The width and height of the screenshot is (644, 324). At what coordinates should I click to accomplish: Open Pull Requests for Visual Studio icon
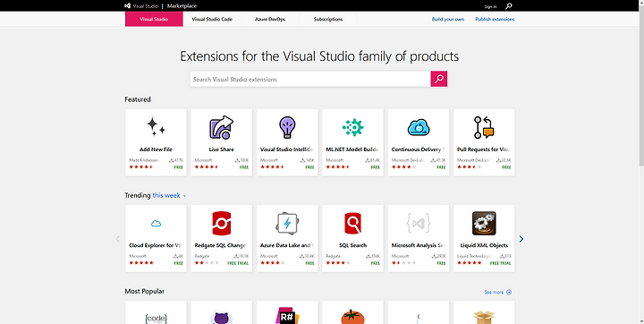click(484, 127)
